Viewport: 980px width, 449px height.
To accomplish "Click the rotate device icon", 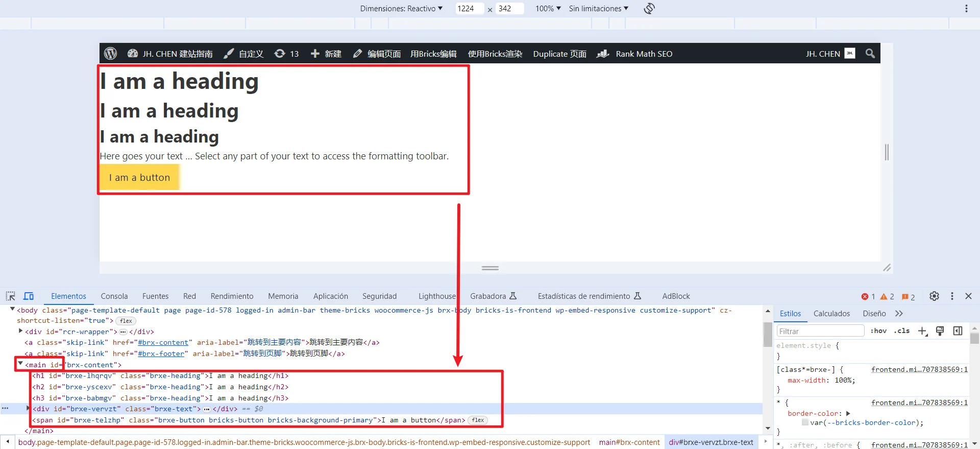I will click(x=649, y=9).
